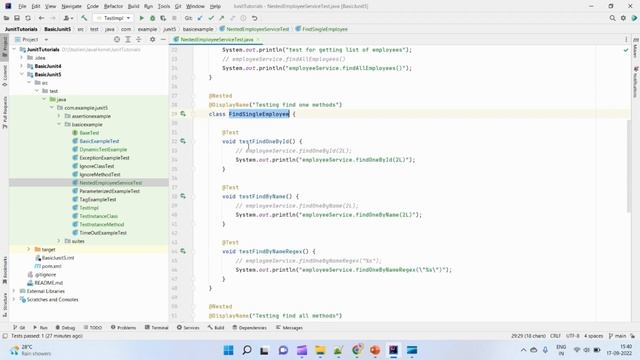Viewport: 640px width, 360px height.
Task: Open the Terminal tool window
Action: tap(156, 327)
